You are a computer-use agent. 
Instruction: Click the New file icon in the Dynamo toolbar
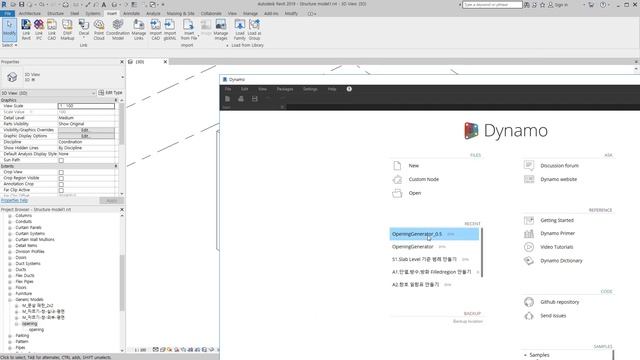[227, 99]
